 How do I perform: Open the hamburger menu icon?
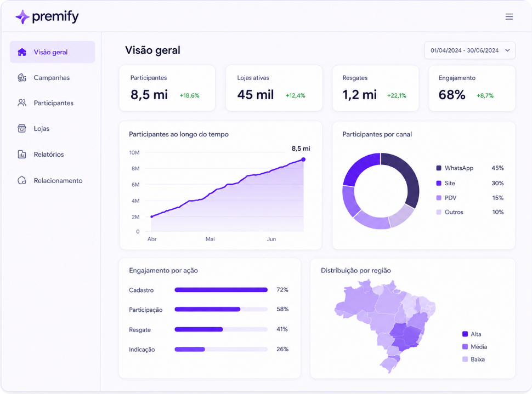[509, 16]
